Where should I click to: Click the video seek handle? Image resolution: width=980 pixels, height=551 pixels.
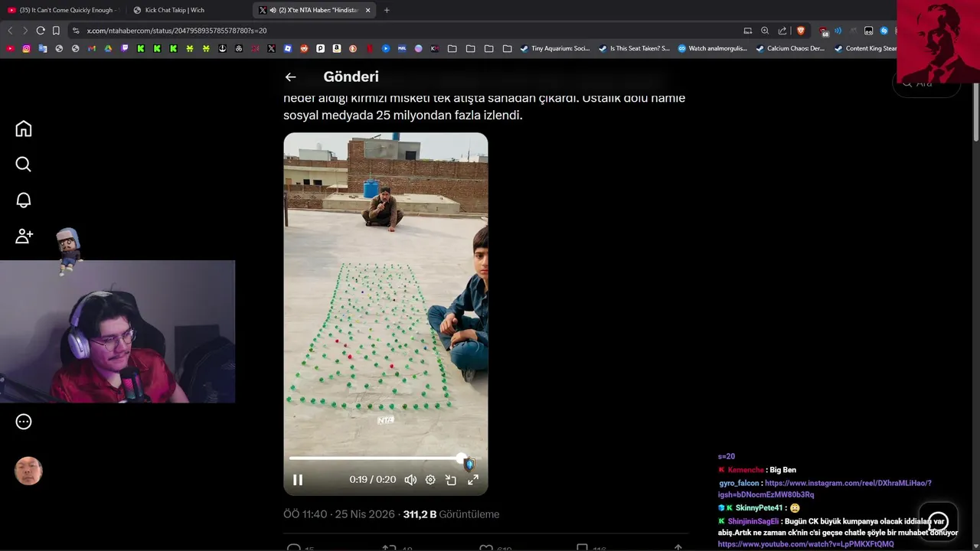(x=461, y=458)
